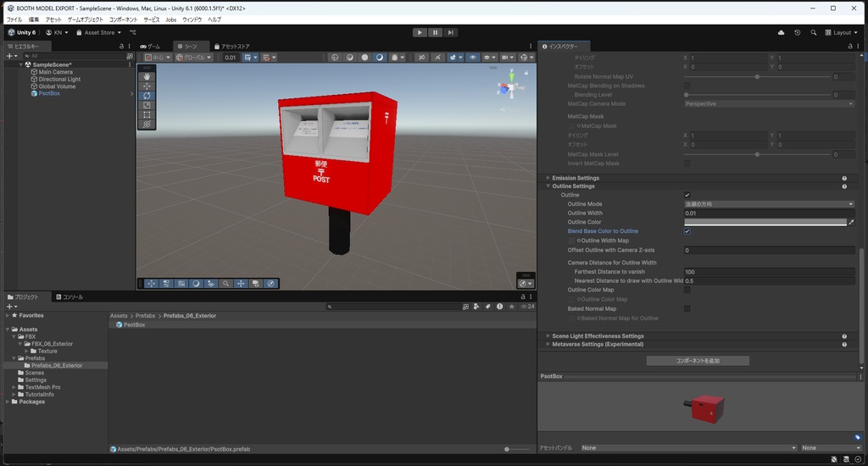Search by label icon in Project panel

click(487, 306)
